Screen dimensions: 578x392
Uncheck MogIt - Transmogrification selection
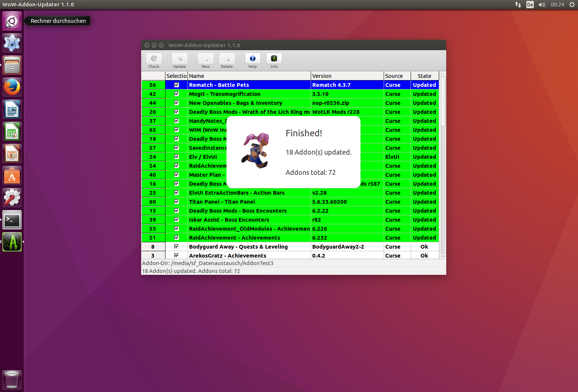[x=177, y=94]
